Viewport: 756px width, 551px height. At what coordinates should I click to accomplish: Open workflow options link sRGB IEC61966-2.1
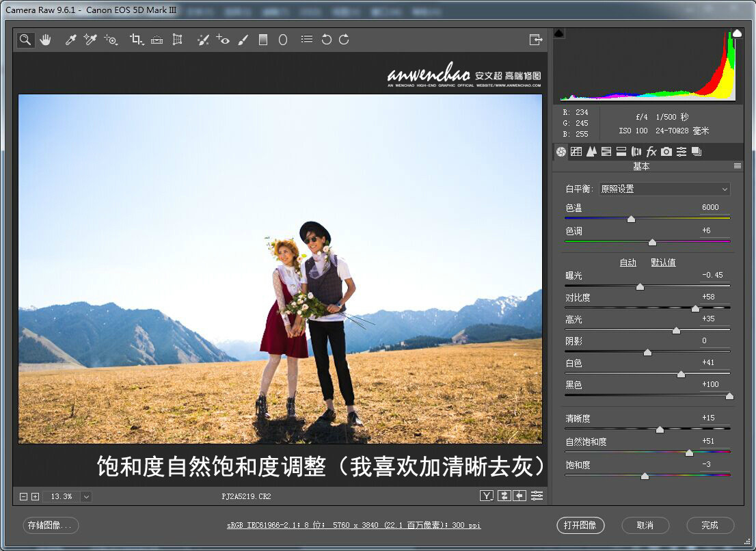coord(353,525)
